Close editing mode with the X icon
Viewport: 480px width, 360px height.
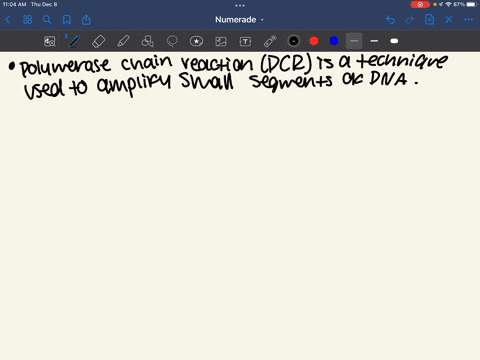coord(449,20)
